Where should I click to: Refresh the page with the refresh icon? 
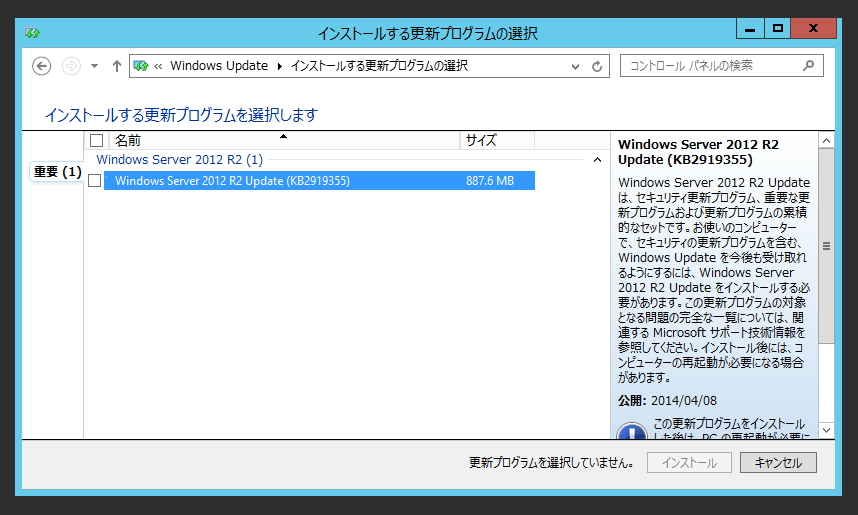tap(597, 66)
